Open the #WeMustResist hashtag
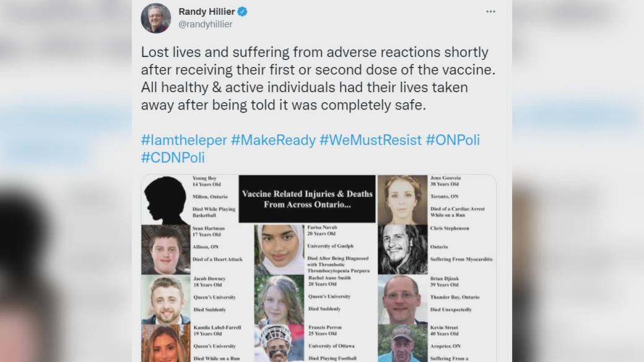 point(370,140)
